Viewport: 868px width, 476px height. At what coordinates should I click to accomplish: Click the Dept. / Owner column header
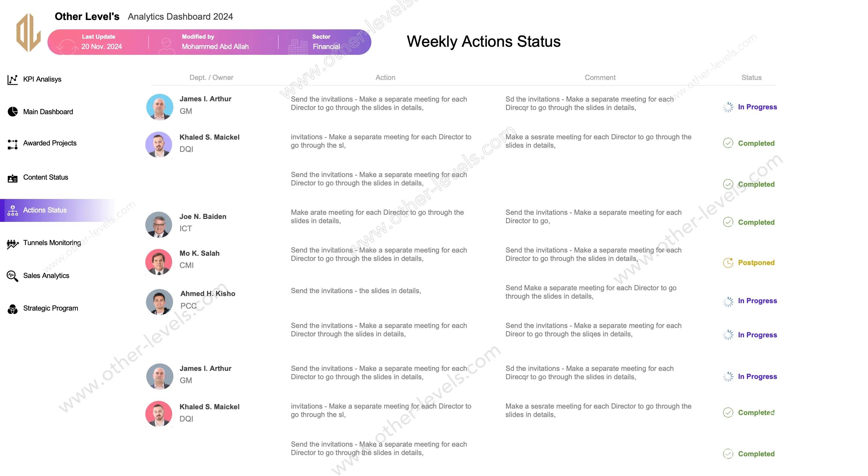211,77
